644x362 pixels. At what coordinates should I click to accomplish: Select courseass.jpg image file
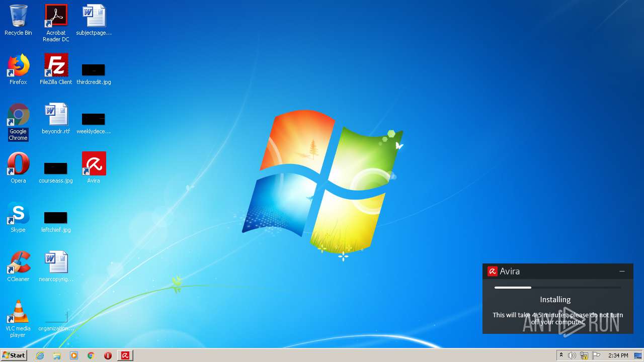tap(56, 172)
